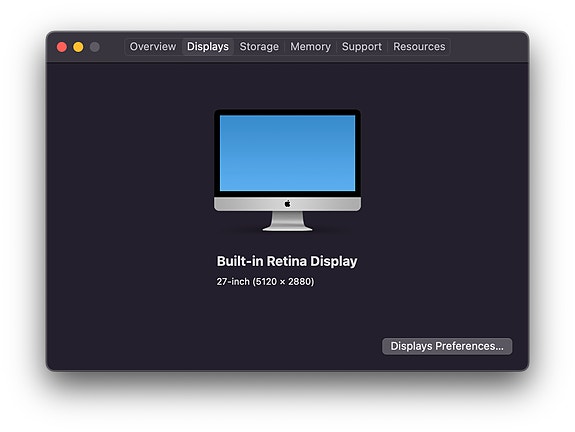Minimize the window with the yellow button
This screenshot has width=575, height=432.
pos(78,47)
